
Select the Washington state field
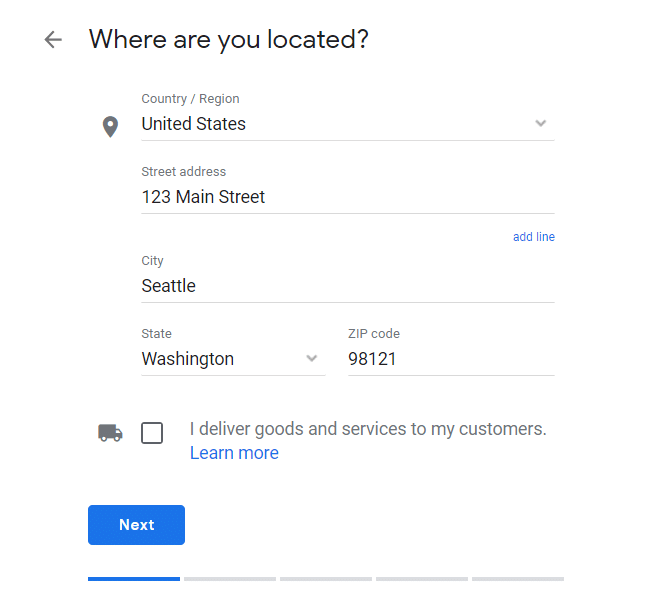220,359
